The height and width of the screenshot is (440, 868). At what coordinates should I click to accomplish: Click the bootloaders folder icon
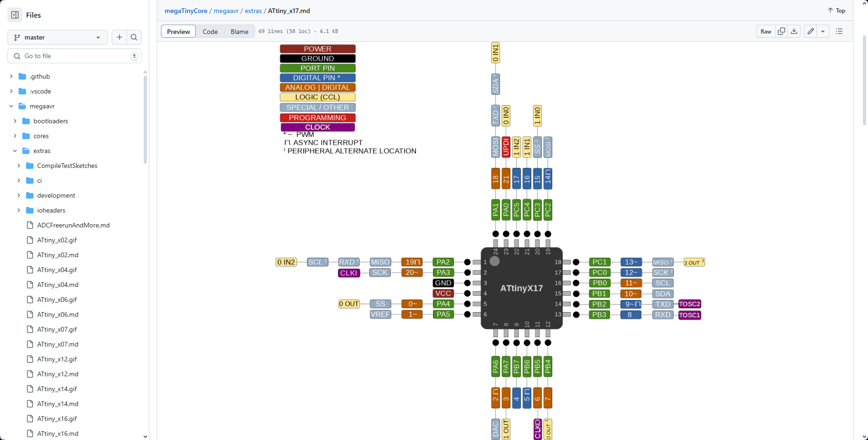tap(26, 121)
